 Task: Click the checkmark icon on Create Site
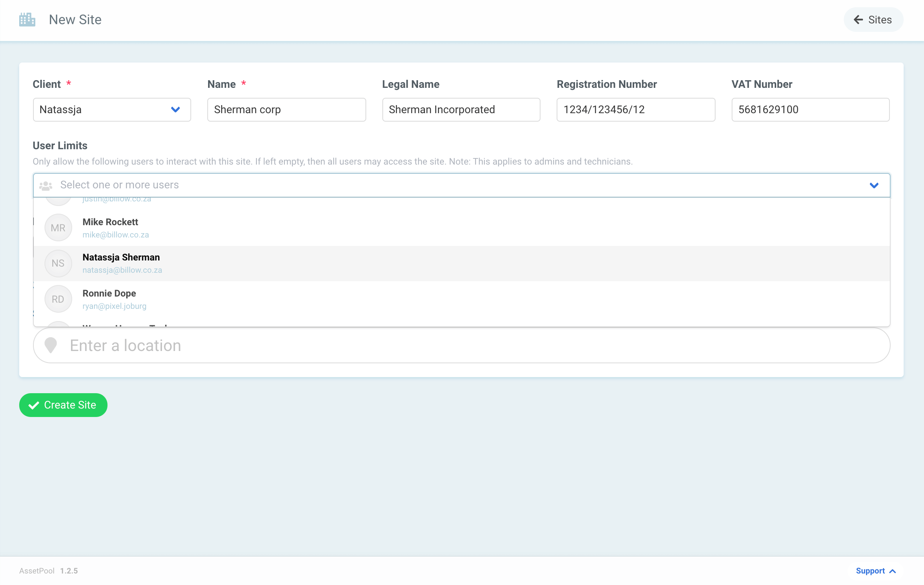(x=34, y=405)
